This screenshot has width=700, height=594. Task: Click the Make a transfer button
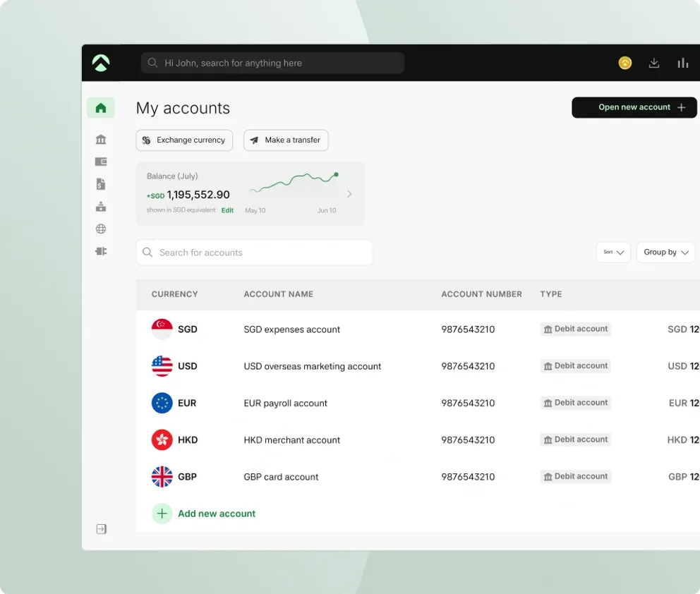click(x=286, y=140)
